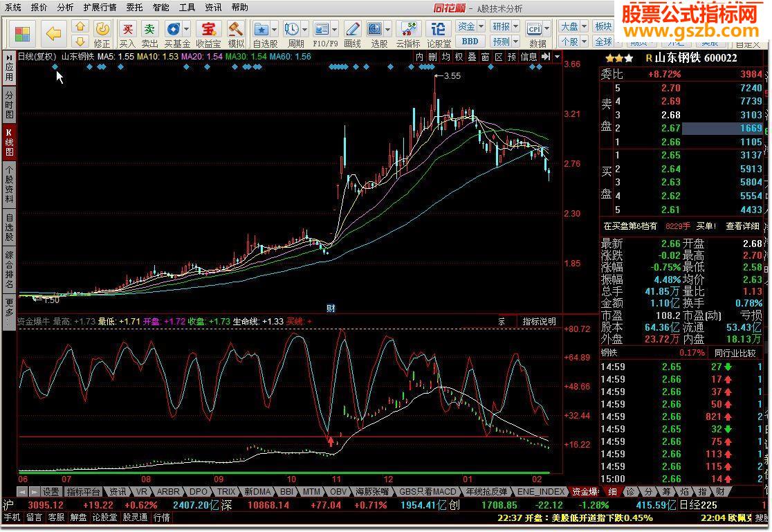Viewport: 772px width, 532px height.
Task: Click the 同行业比较 link
Action: pyautogui.click(x=735, y=353)
